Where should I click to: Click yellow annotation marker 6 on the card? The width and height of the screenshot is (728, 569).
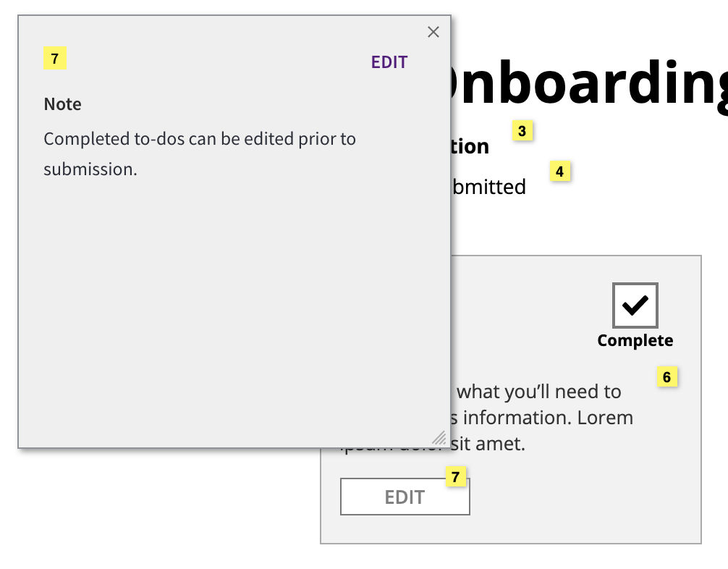tap(667, 376)
